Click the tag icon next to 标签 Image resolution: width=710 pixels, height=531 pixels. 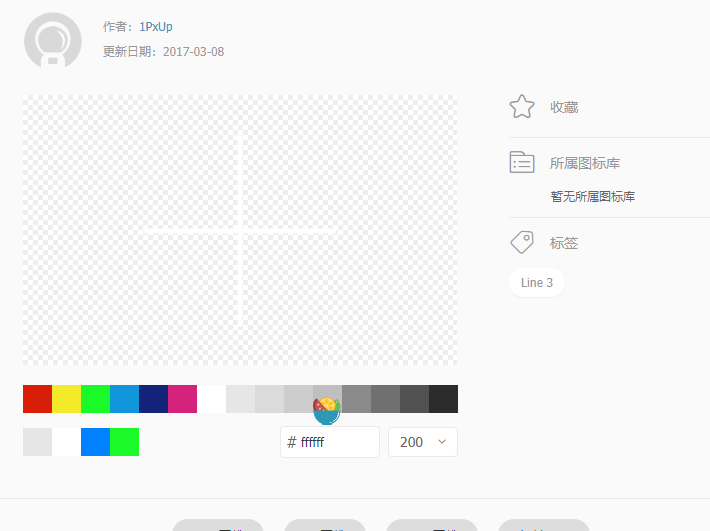tap(522, 242)
